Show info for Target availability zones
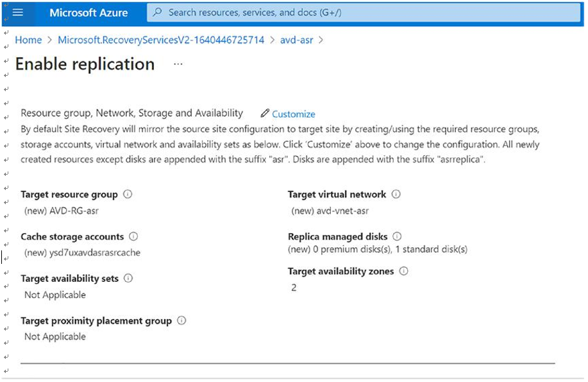 pos(403,271)
